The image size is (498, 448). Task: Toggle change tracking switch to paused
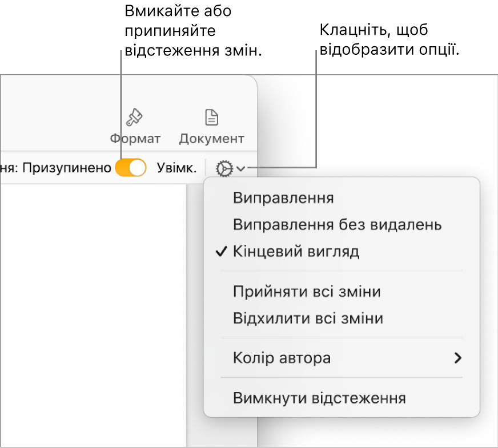[x=131, y=168]
